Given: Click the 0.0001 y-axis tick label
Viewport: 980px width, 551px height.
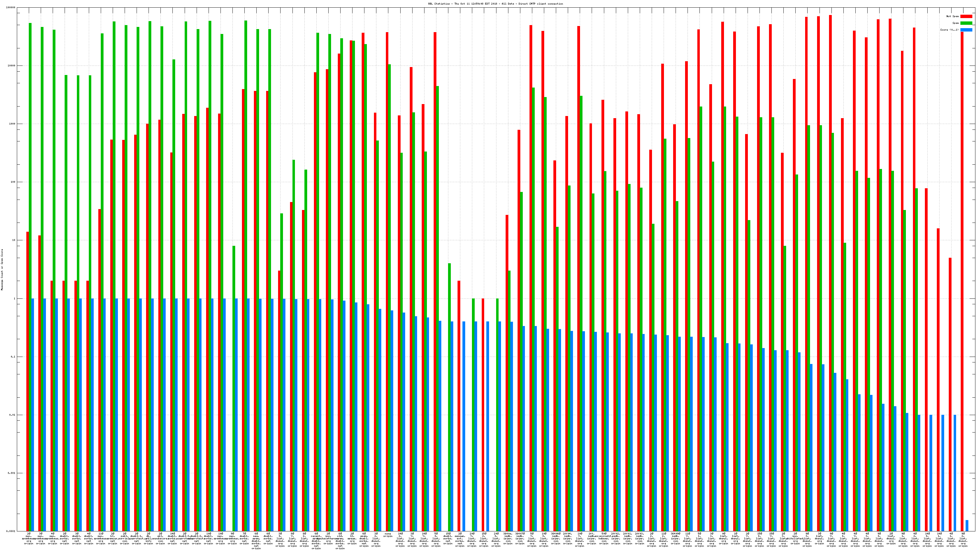Looking at the screenshot, I should (x=10, y=531).
